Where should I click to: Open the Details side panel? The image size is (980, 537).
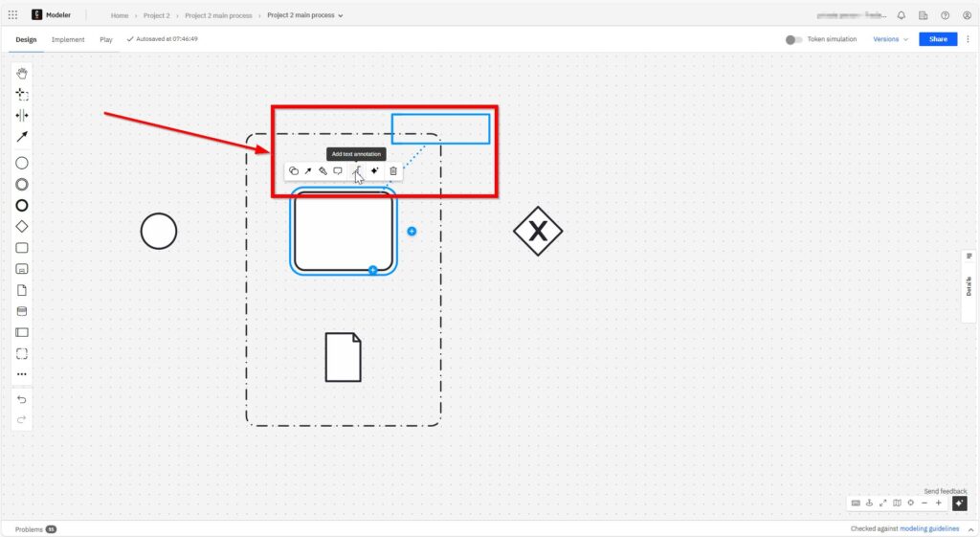click(969, 284)
